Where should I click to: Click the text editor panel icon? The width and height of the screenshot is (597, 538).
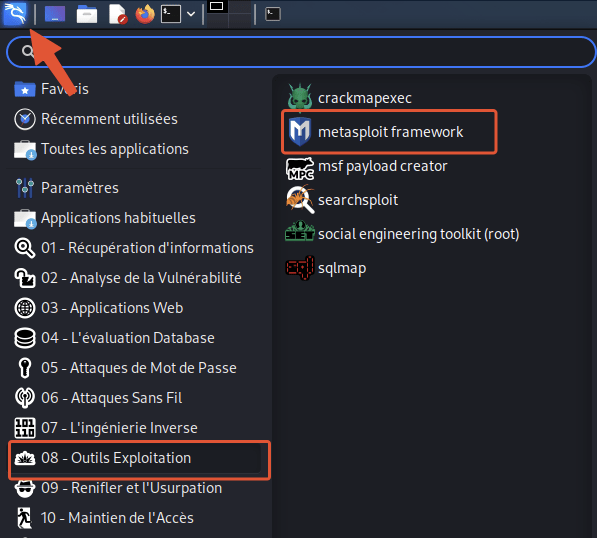117,14
